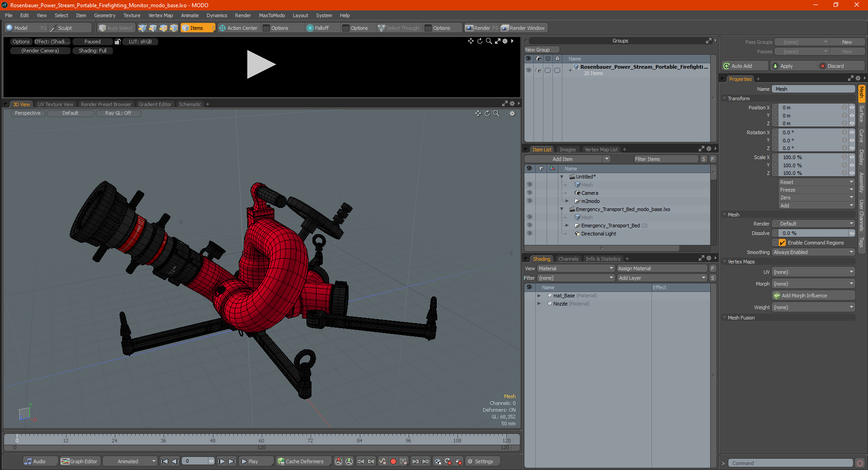Open the MaxToModo menu
Screen dimensions: 868x470
pyautogui.click(x=272, y=15)
